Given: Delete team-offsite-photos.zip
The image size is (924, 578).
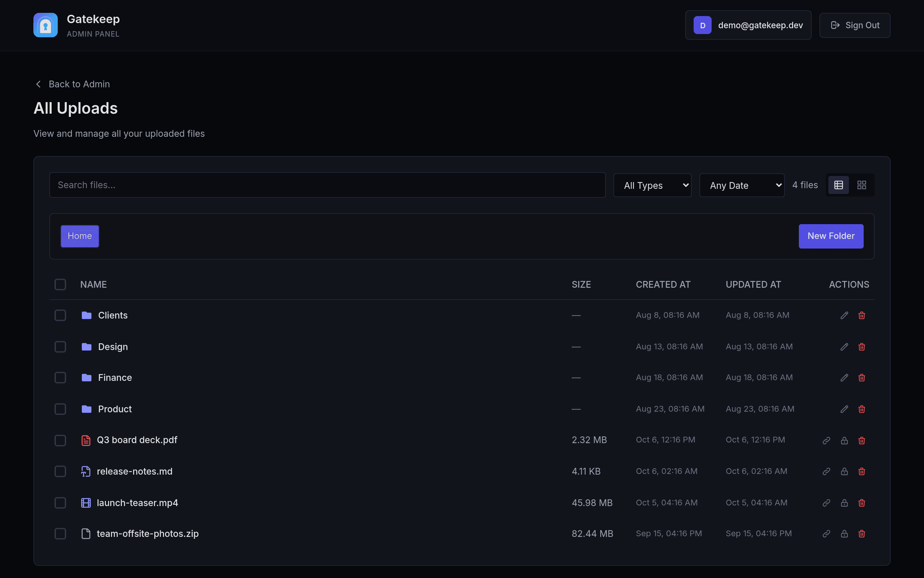Looking at the screenshot, I should (862, 534).
